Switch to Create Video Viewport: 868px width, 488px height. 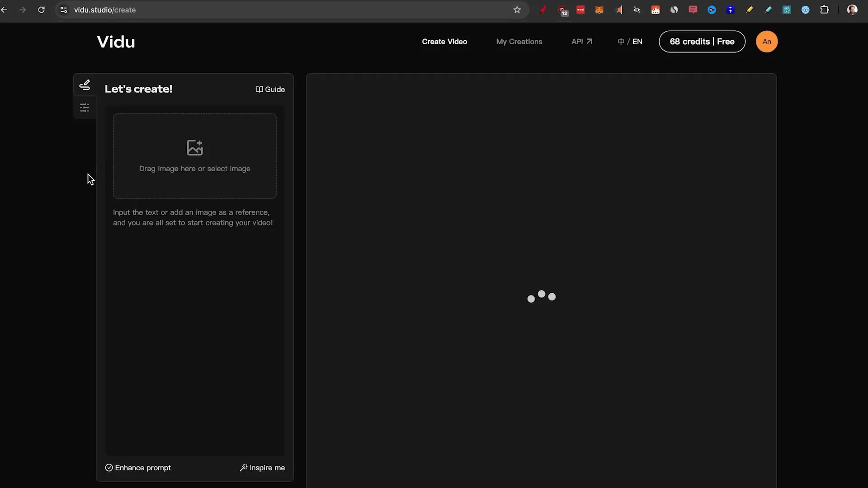click(444, 41)
